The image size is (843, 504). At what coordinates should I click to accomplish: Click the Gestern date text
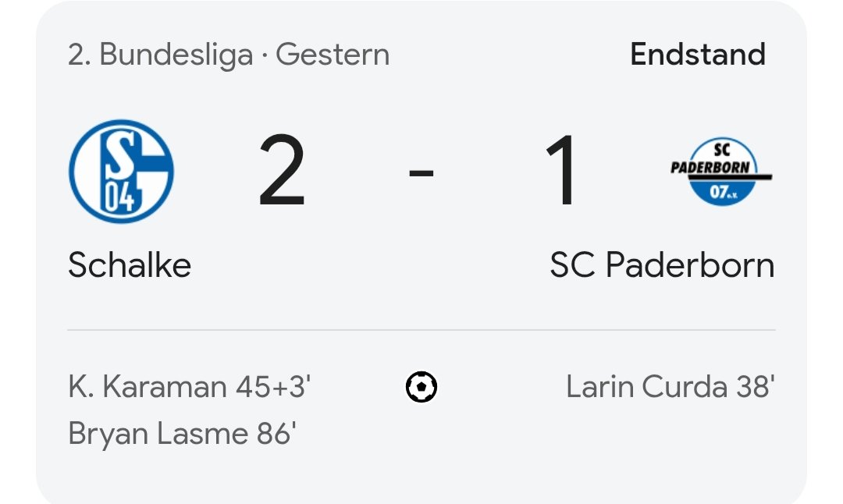pos(333,55)
